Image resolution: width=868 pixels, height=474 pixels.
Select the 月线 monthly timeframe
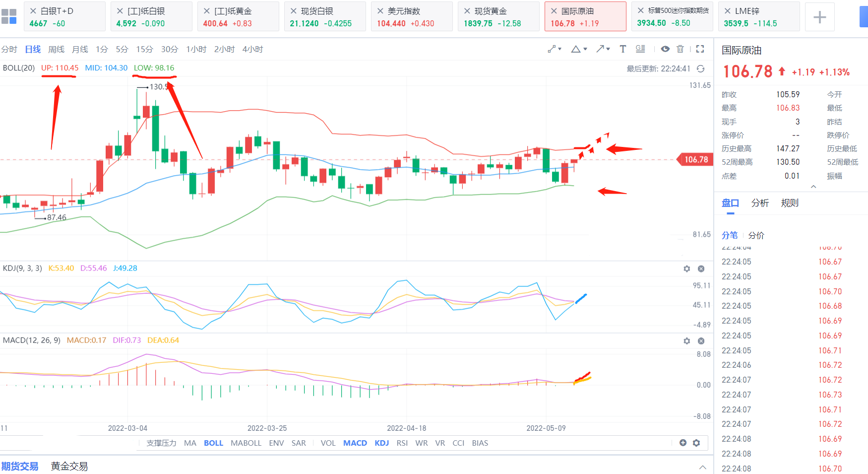(80, 49)
